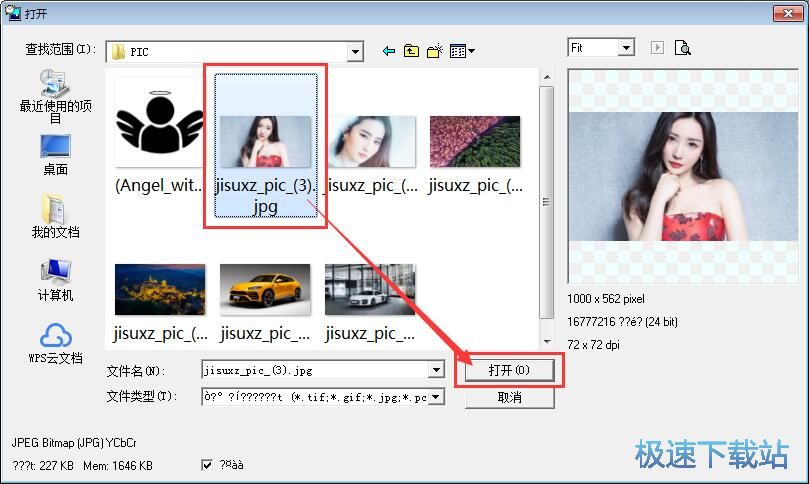Click the 打开 (Open) button

(508, 370)
